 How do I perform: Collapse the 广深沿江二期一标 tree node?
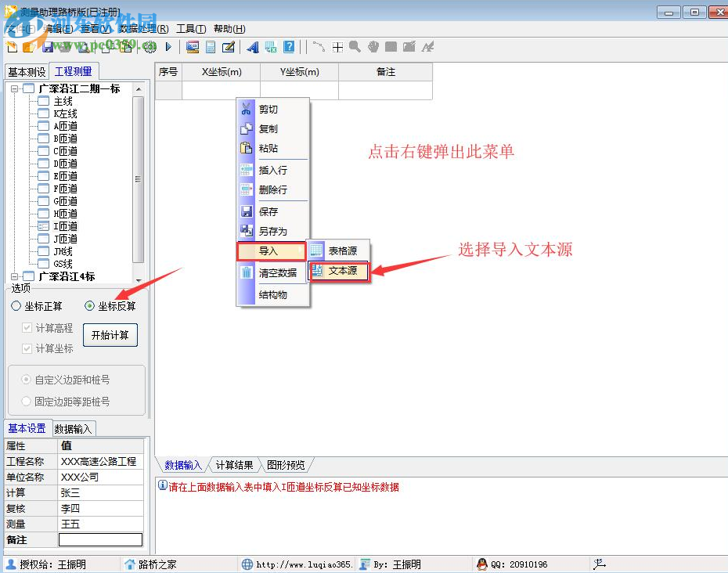(x=13, y=88)
